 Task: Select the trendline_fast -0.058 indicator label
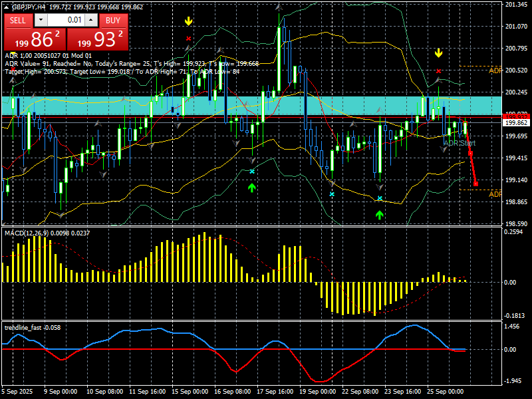pyautogui.click(x=33, y=328)
